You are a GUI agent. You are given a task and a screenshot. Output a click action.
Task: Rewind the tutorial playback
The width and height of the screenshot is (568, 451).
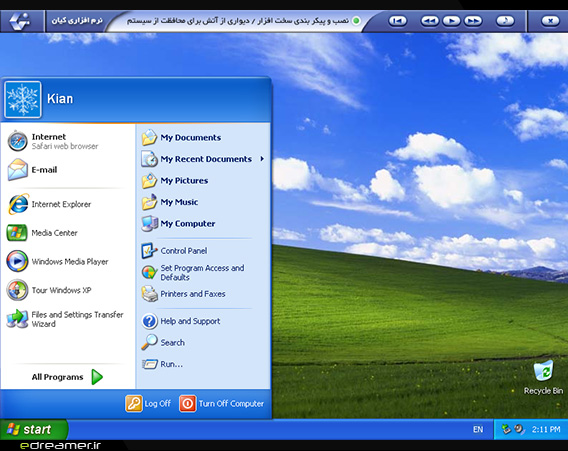pyautogui.click(x=430, y=21)
